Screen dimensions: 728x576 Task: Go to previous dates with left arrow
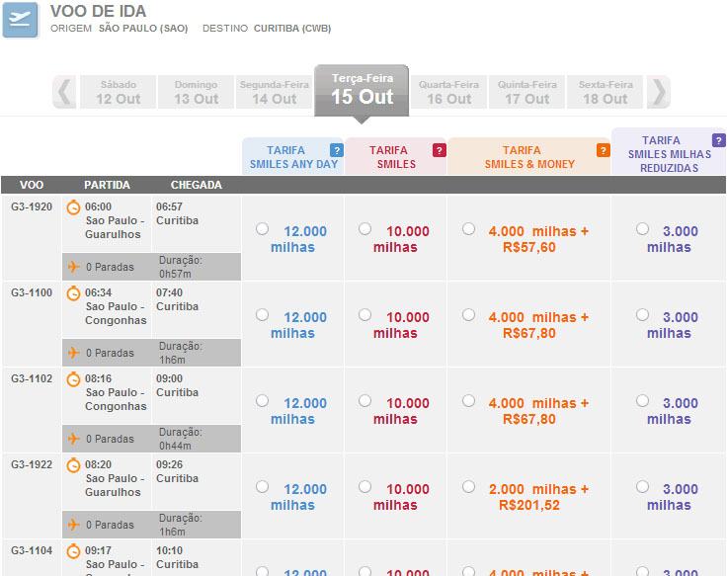[x=65, y=92]
